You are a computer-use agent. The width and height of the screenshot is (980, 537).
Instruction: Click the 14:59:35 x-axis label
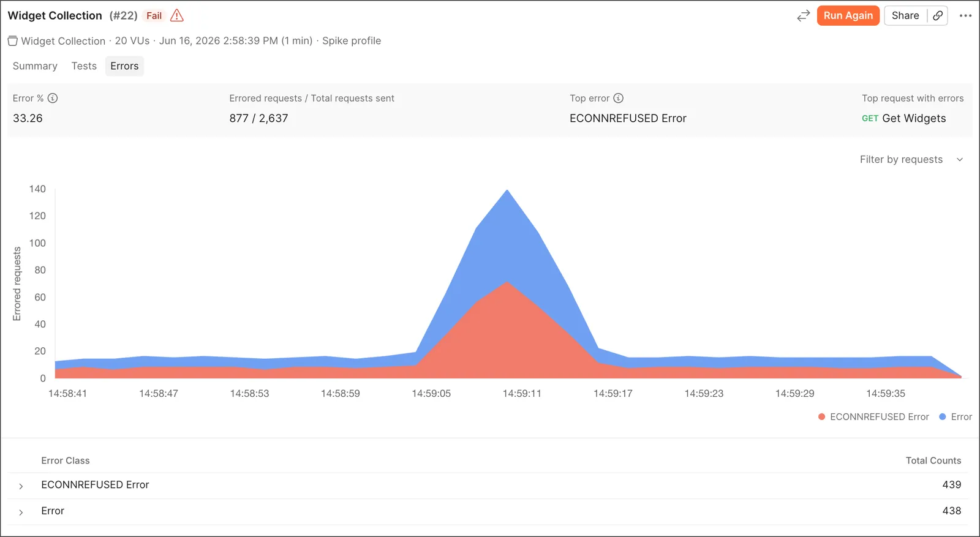click(x=886, y=394)
